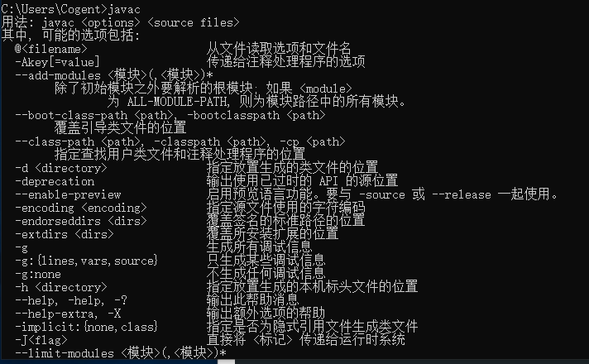The image size is (589, 364).
Task: Click the horizontal scrollbar thumb at bottom
Action: (x=226, y=362)
